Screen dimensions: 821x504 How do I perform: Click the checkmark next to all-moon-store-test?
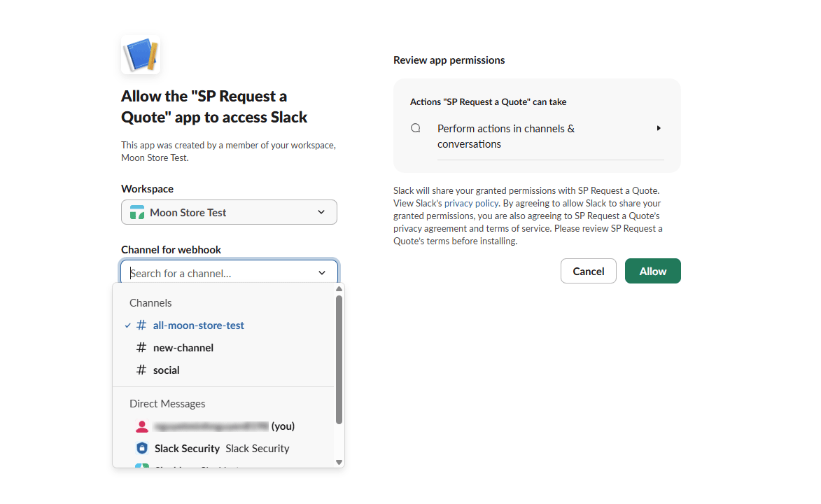point(127,325)
